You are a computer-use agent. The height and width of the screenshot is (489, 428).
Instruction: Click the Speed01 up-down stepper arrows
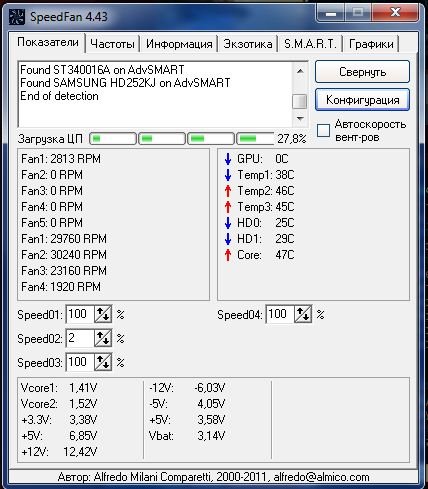coord(103,314)
